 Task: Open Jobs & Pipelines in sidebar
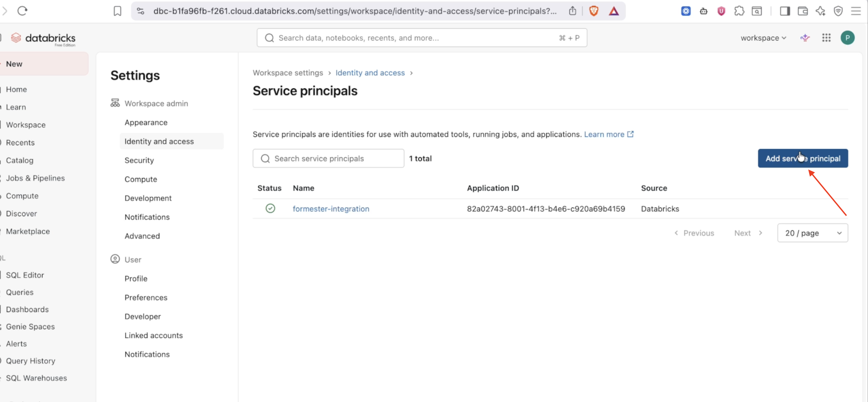tap(35, 178)
